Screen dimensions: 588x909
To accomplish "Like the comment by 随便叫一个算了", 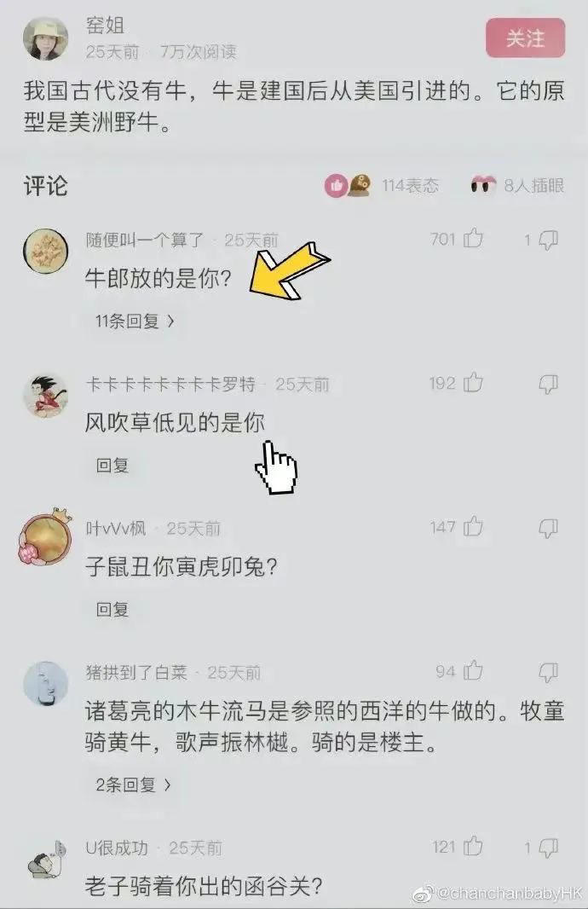I will click(473, 238).
